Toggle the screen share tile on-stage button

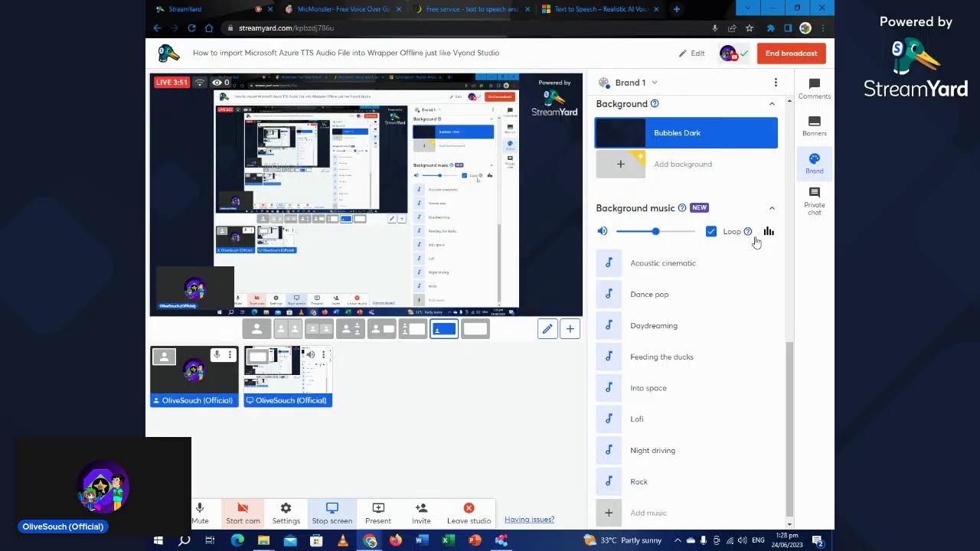click(x=258, y=356)
